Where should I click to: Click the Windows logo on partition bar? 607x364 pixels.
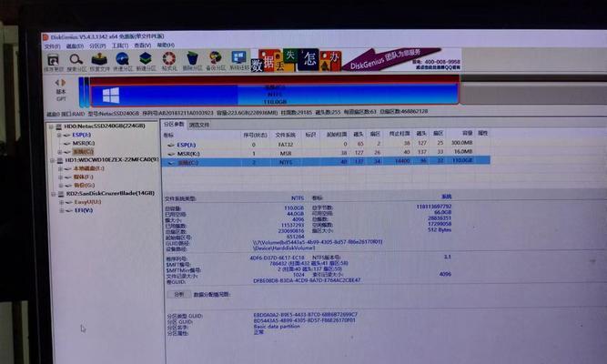click(x=111, y=96)
